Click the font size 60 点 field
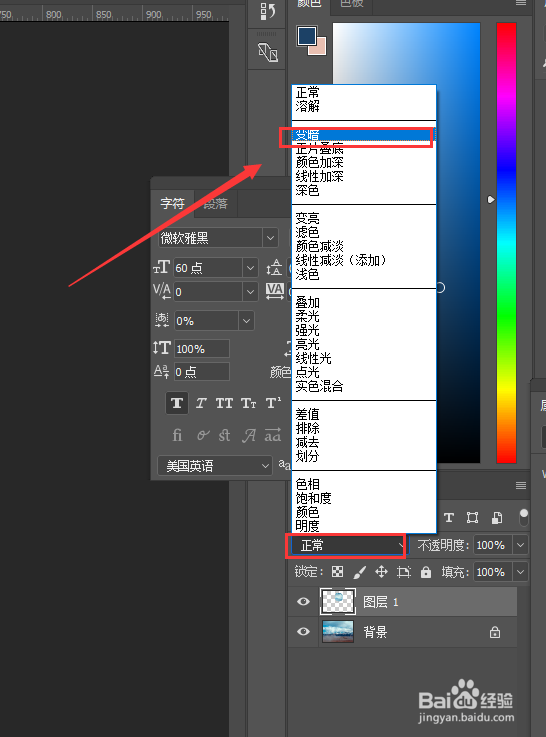This screenshot has width=546, height=737. (208, 268)
